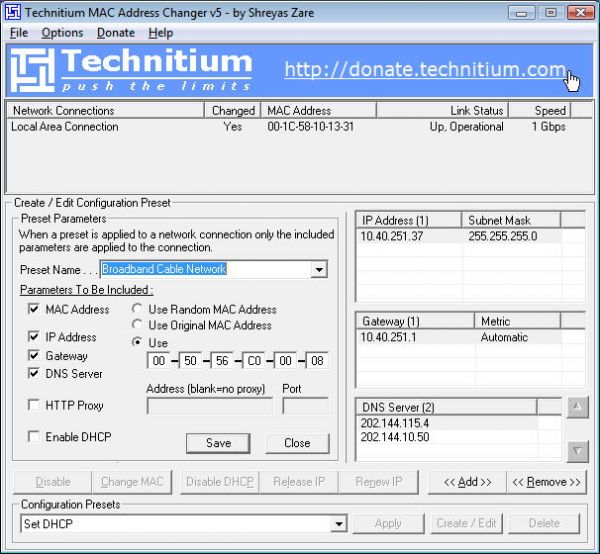The image size is (600, 554).
Task: Select DNS server 202.144.115.4
Action: (395, 424)
